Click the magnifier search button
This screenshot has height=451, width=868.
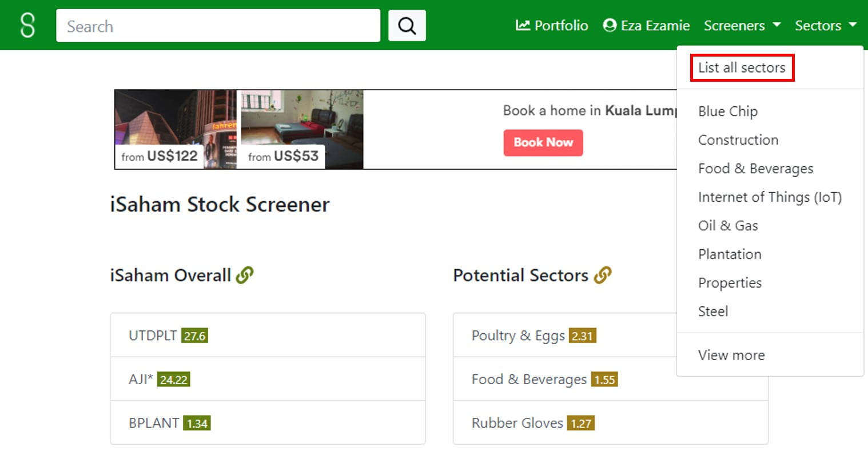click(407, 26)
